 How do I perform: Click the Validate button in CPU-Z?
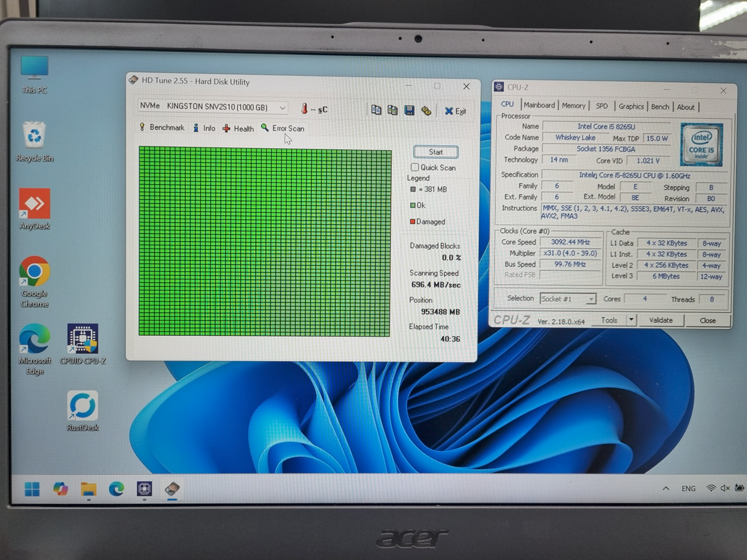tap(660, 320)
